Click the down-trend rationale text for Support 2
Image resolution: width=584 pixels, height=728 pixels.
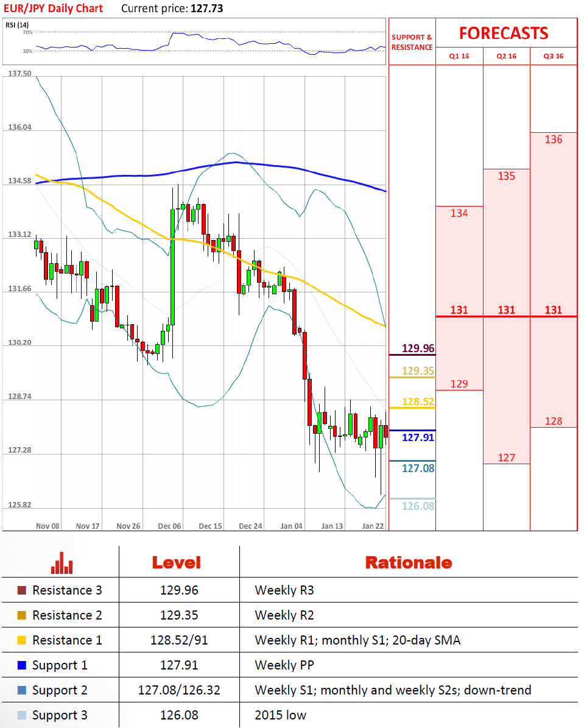click(x=498, y=690)
